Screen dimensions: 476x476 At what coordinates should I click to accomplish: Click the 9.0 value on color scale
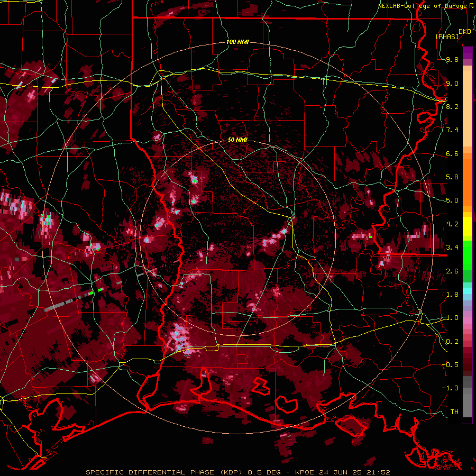click(452, 83)
